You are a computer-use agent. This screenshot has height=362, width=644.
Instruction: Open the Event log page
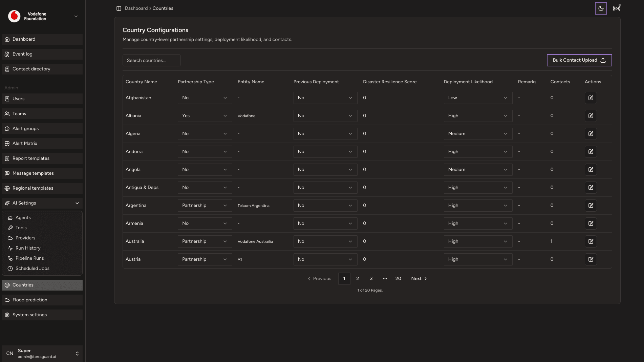coord(42,54)
